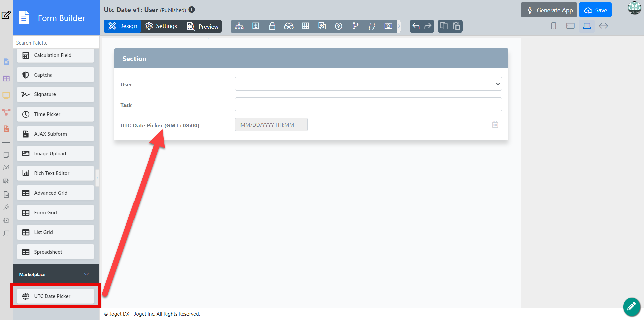Select Image Upload palette item
644x320 pixels.
pos(55,153)
